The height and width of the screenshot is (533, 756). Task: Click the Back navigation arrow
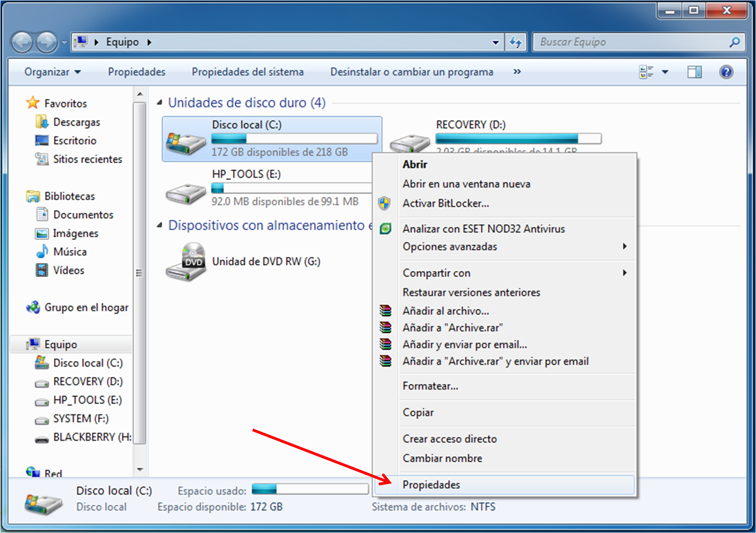tap(22, 42)
